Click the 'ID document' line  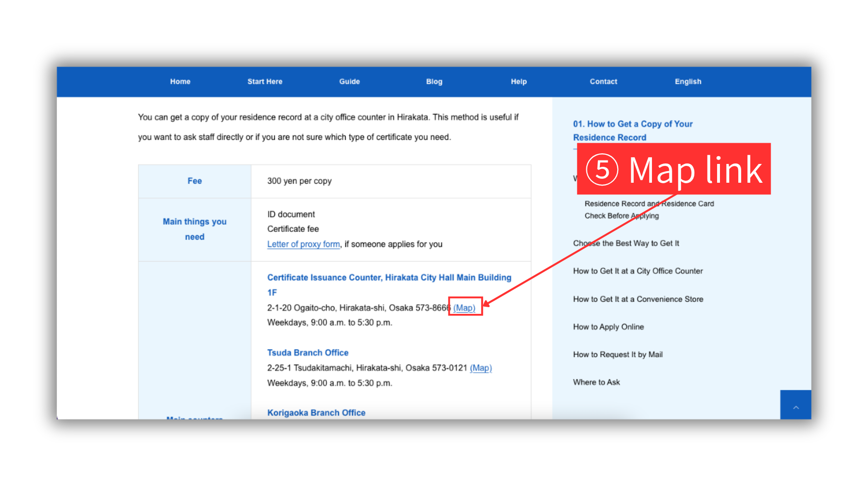coord(291,214)
